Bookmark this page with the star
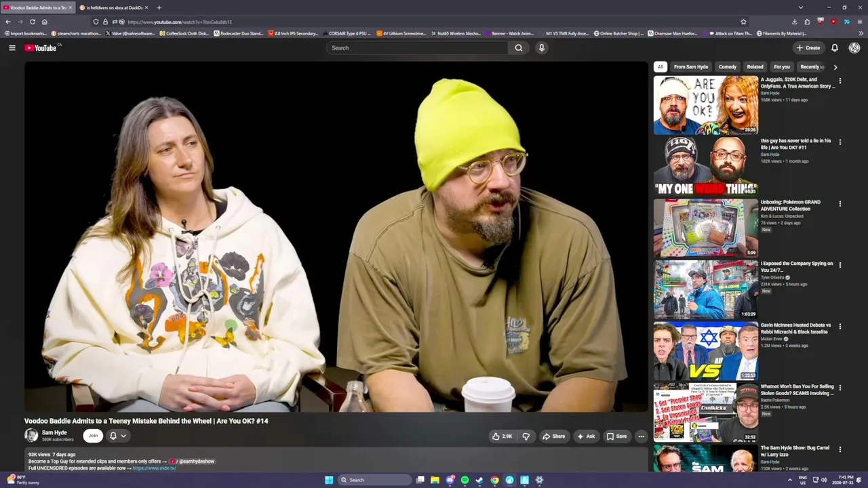Viewport: 868px width, 488px height. (743, 22)
